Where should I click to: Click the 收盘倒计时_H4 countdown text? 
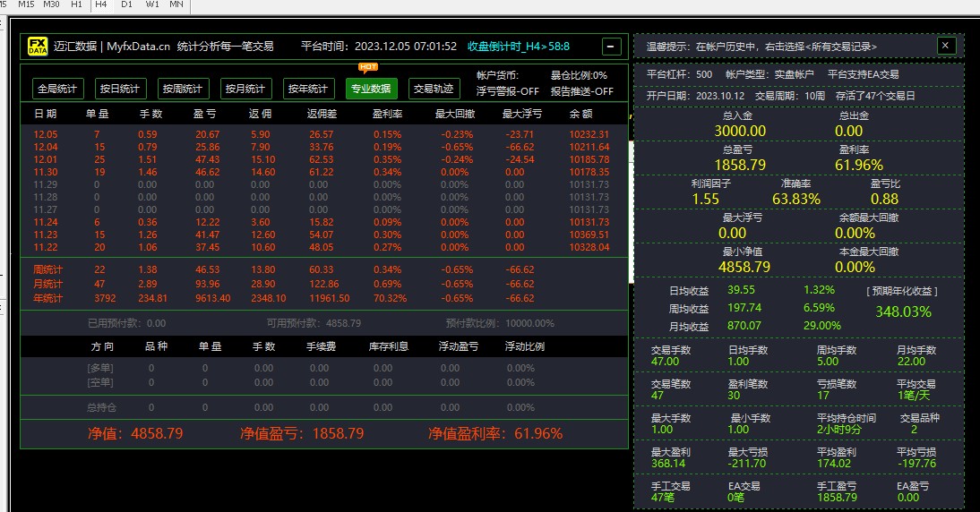(x=519, y=47)
